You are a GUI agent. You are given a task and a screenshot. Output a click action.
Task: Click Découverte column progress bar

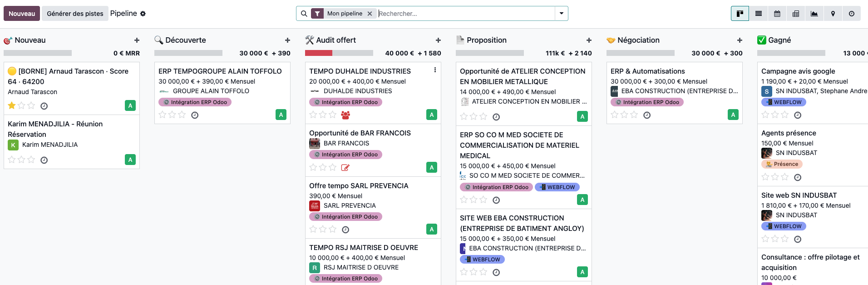coord(188,53)
